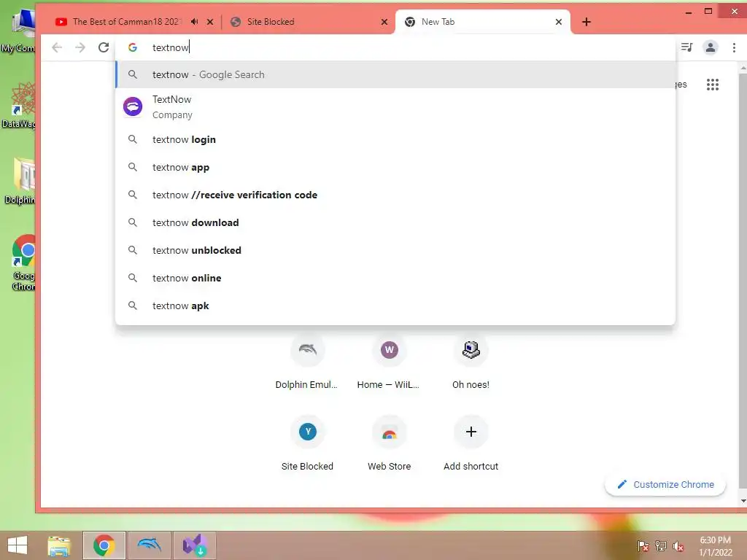Open network status tray icon
Viewport: 747px width, 560px height.
tap(661, 546)
